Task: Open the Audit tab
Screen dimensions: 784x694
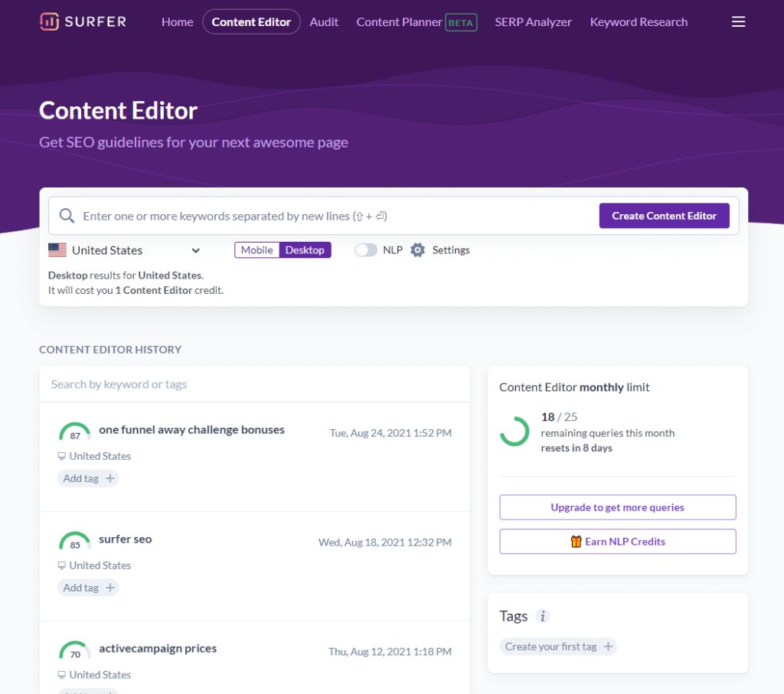Action: [x=324, y=22]
